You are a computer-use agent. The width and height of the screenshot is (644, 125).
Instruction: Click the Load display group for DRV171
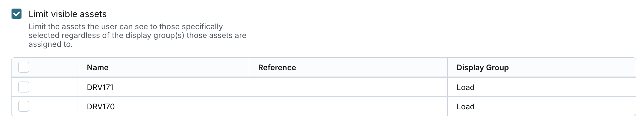coord(465,87)
